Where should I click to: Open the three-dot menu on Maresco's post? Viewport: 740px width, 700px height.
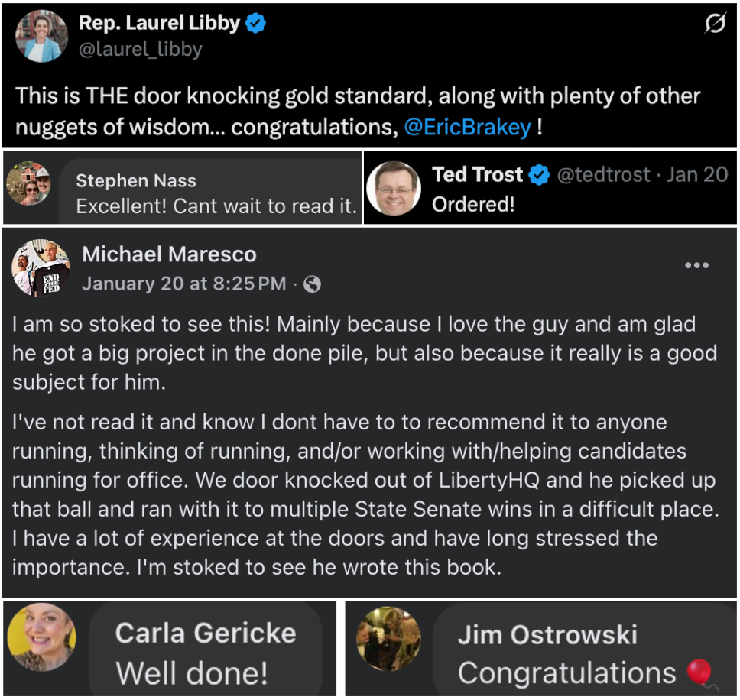point(697,265)
